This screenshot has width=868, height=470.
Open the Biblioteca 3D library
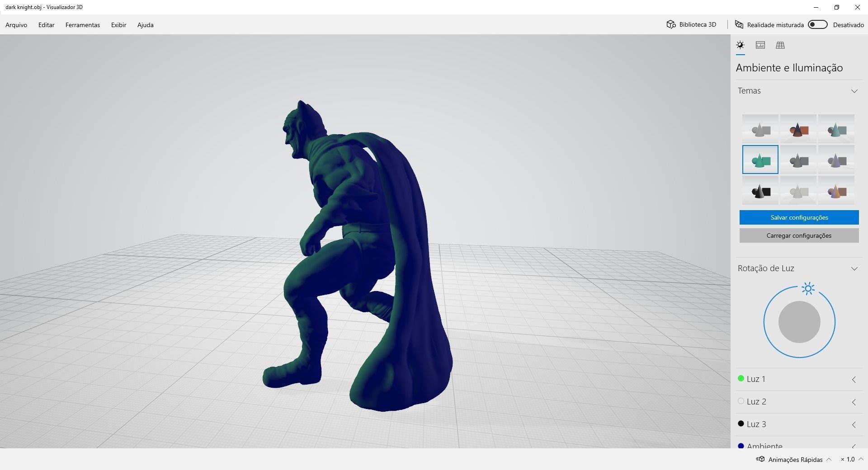(691, 24)
